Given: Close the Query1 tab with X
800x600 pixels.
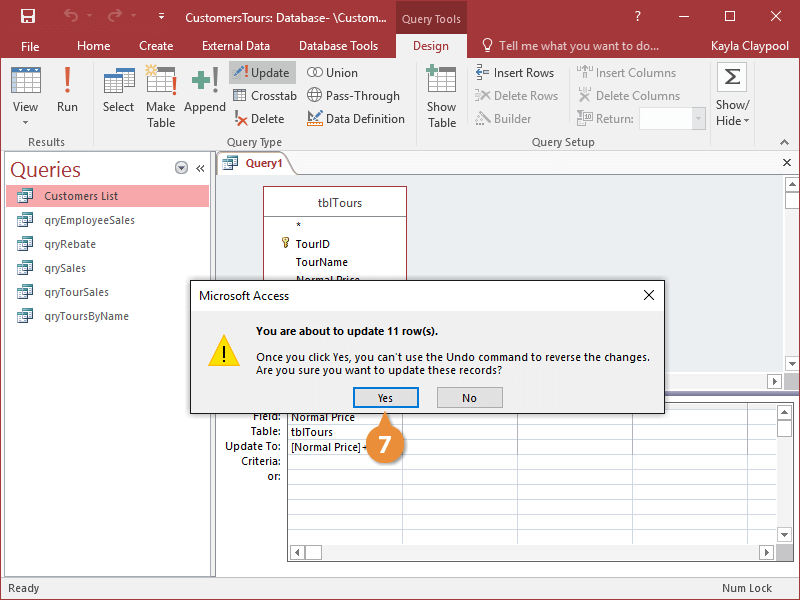Looking at the screenshot, I should pyautogui.click(x=787, y=163).
